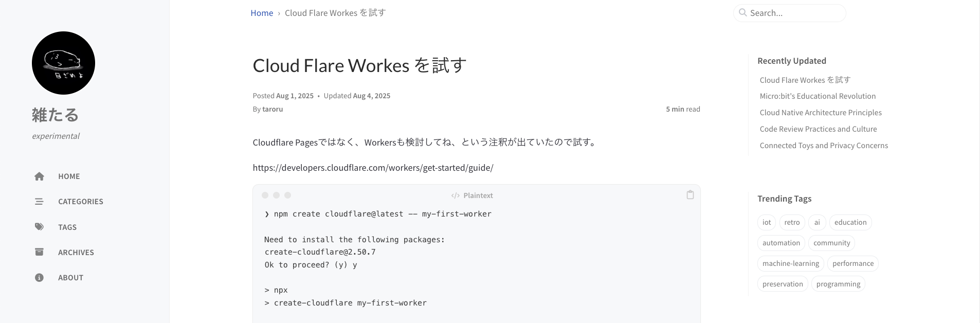Open the ARCHIVES menu item

tap(76, 253)
